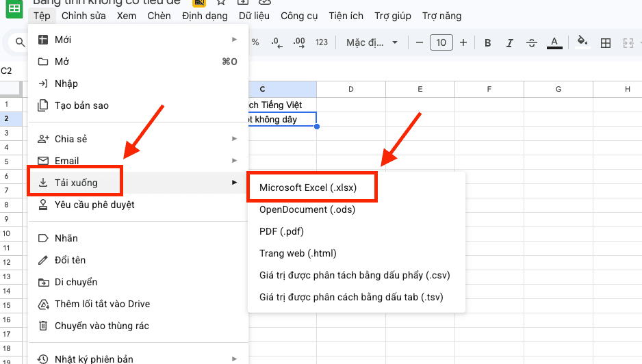This screenshot has width=642, height=364.
Task: Expand the Tải xuống submenu arrow
Action: coord(234,183)
